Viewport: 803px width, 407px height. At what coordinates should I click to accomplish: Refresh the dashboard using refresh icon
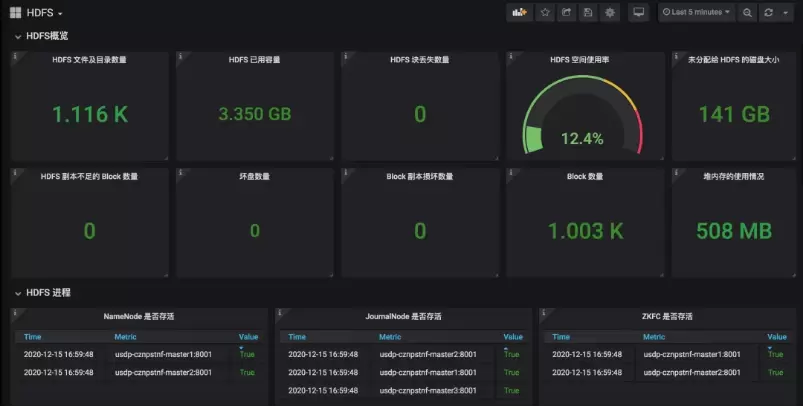pos(768,12)
